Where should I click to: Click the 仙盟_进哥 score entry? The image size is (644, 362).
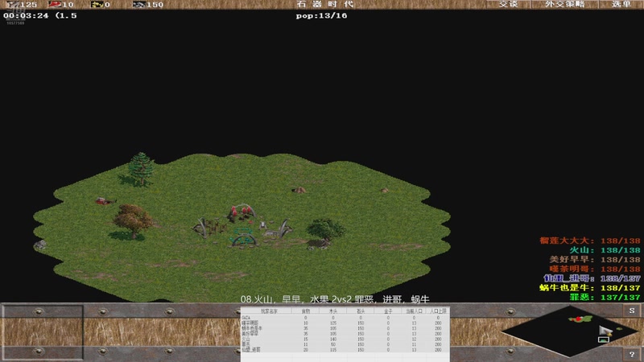coord(592,278)
